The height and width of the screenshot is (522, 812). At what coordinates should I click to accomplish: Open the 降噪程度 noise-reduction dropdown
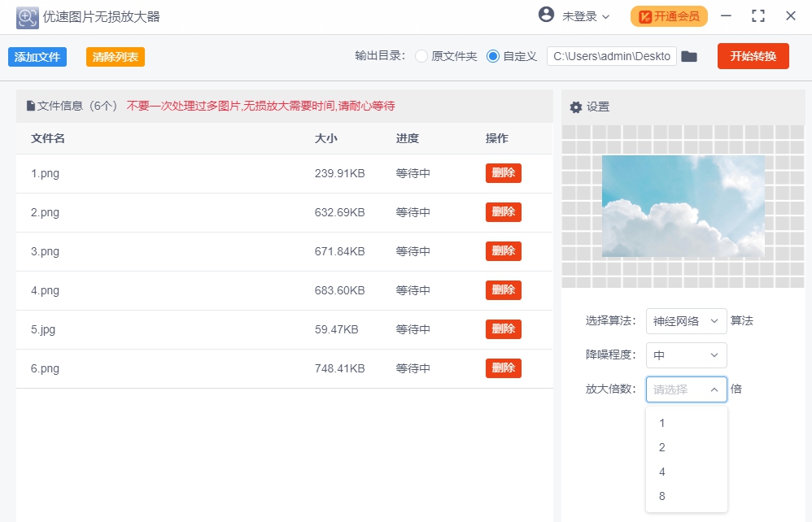tap(686, 355)
